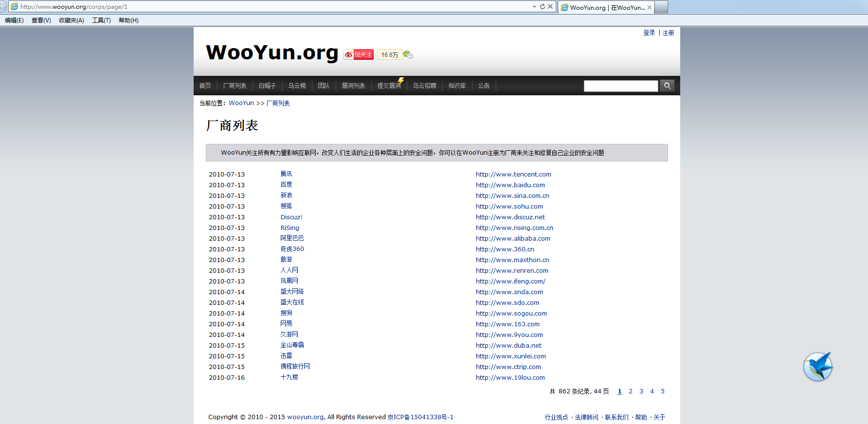The height and width of the screenshot is (424, 868).
Task: Go to pagination page 2
Action: tap(631, 391)
